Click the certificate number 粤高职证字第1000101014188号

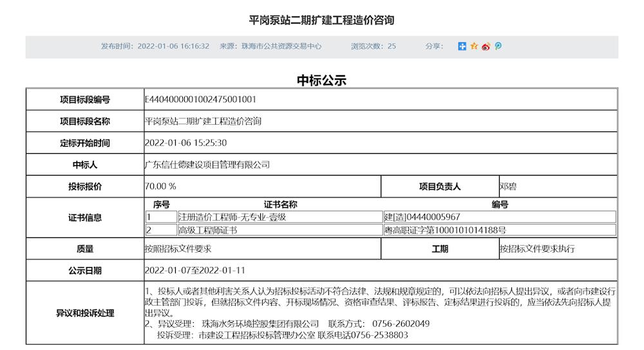[445, 230]
